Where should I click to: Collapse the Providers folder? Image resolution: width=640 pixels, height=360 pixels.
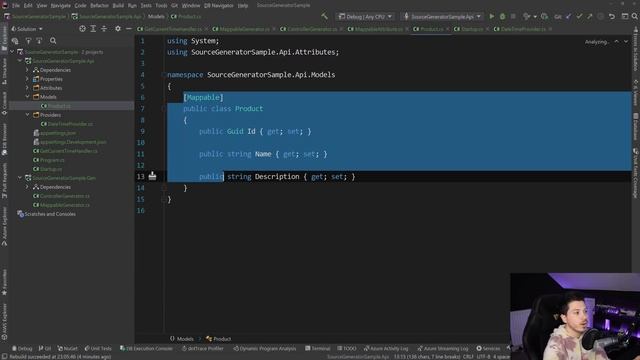(27, 115)
